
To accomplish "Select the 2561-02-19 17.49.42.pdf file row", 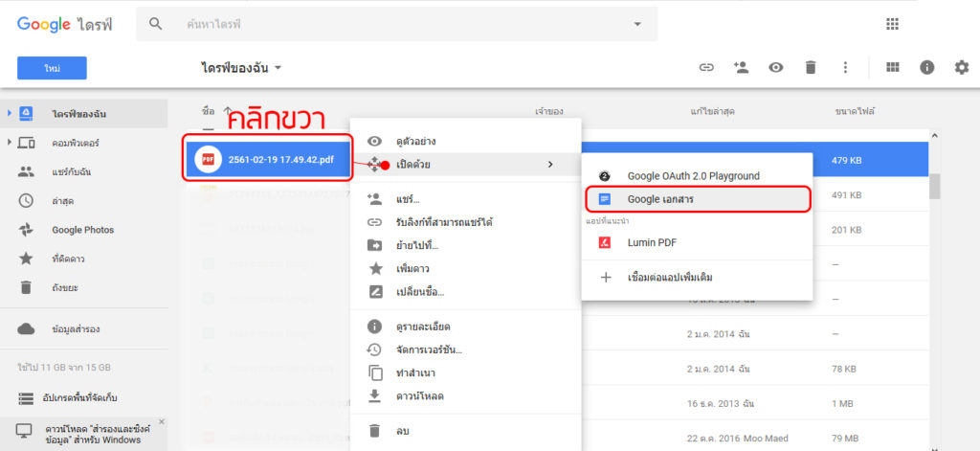I will point(269,159).
